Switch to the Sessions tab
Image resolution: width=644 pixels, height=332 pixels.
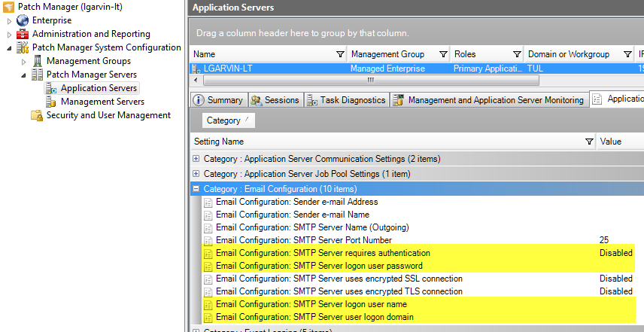pos(276,100)
